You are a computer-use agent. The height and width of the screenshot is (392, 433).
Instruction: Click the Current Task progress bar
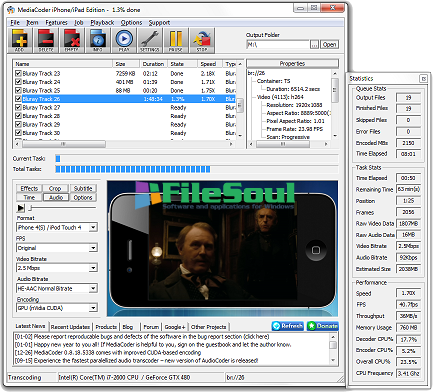point(197,159)
